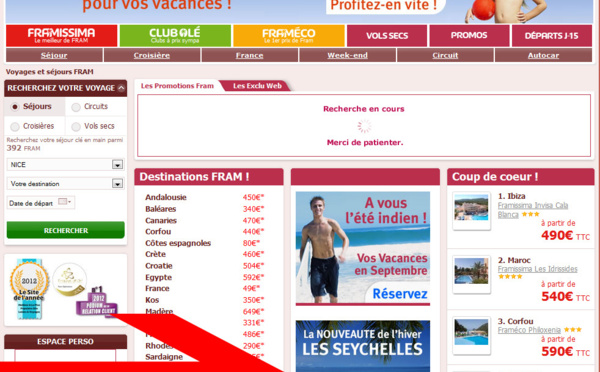Screen dimensions: 600x372
Task: Click the 450€ Andalousie price
Action: tap(253, 197)
